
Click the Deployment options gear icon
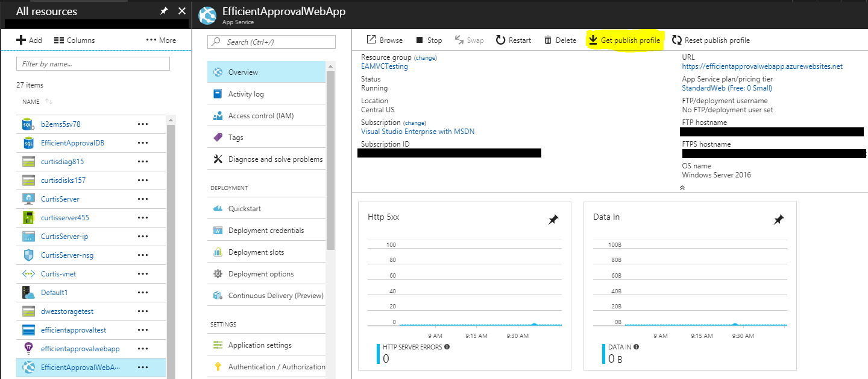218,274
